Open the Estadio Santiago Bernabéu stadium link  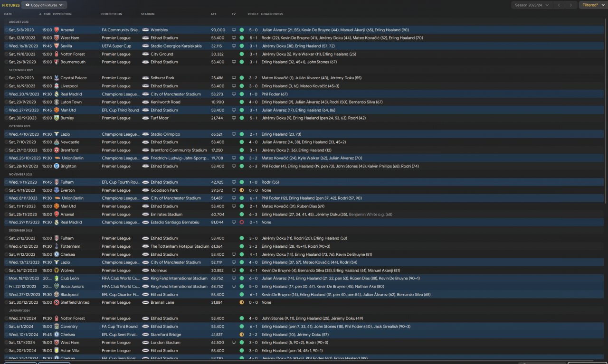click(x=176, y=222)
